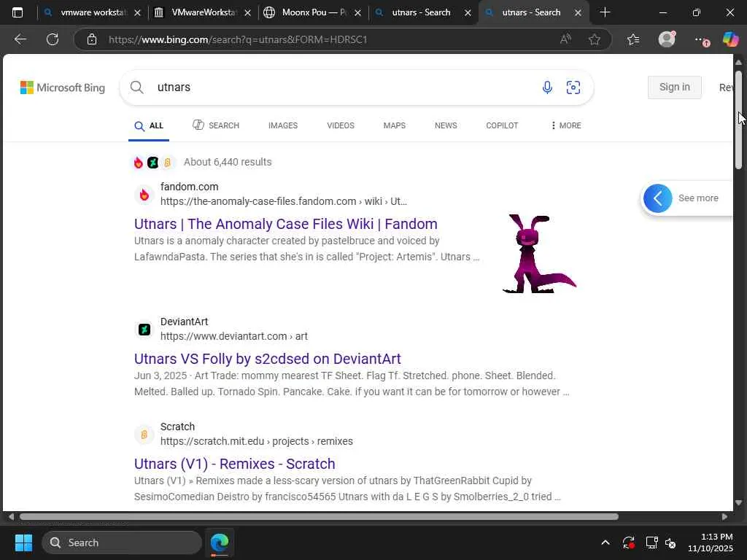Expand the MORE search options menu

coord(566,125)
